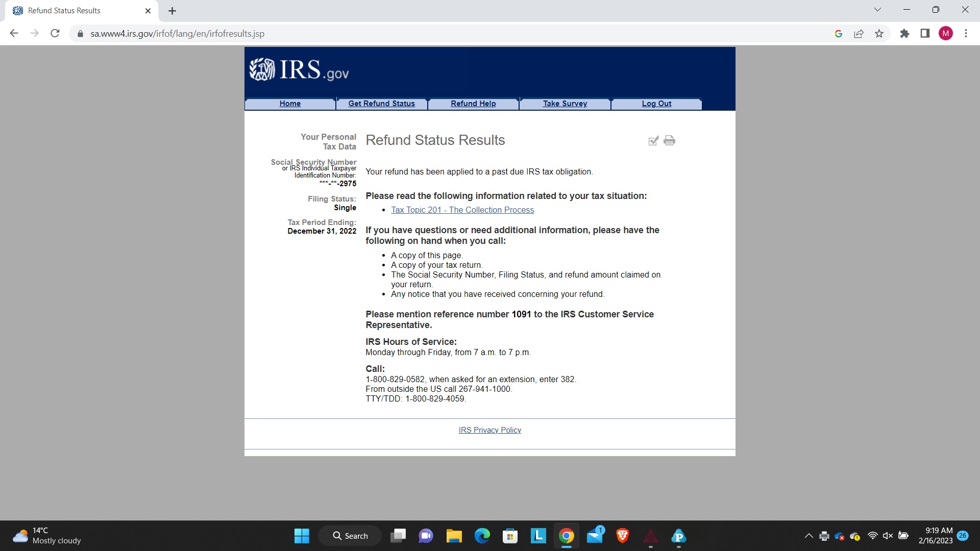The width and height of the screenshot is (980, 551).
Task: Show hidden system tray icons chevron
Action: [x=808, y=536]
